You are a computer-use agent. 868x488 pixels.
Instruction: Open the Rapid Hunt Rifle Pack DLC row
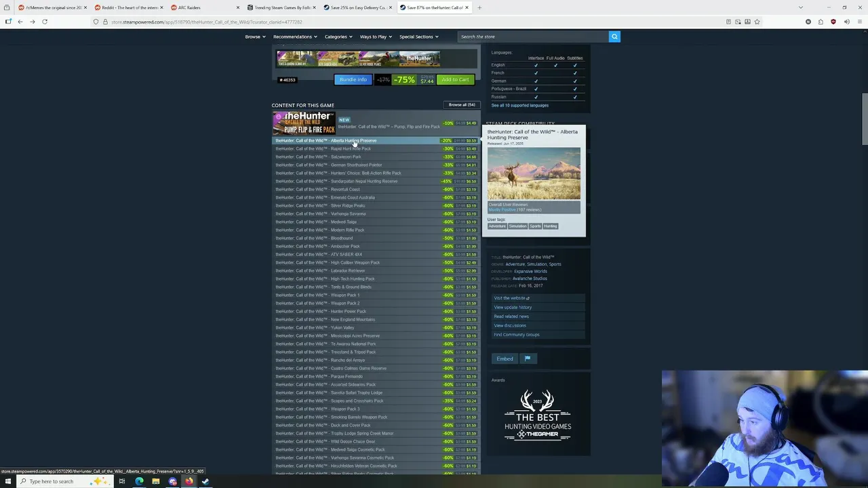(x=376, y=148)
